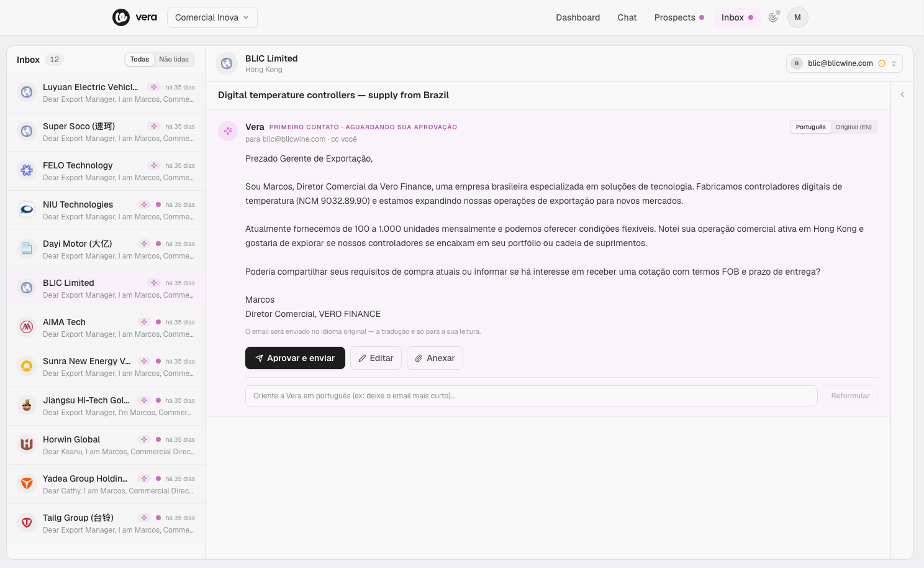Open blic@blicwine.com contact selector
Viewport: 924px width, 568px height.
click(845, 63)
